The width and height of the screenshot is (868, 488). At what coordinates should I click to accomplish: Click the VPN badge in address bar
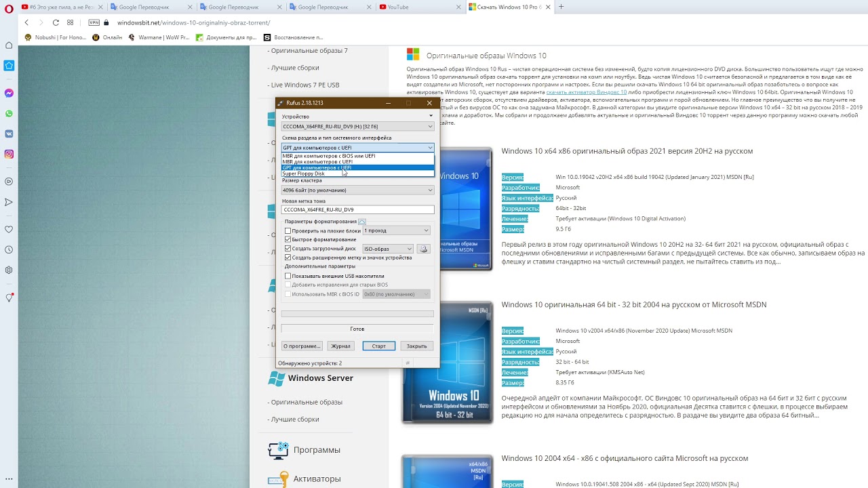pyautogui.click(x=94, y=22)
